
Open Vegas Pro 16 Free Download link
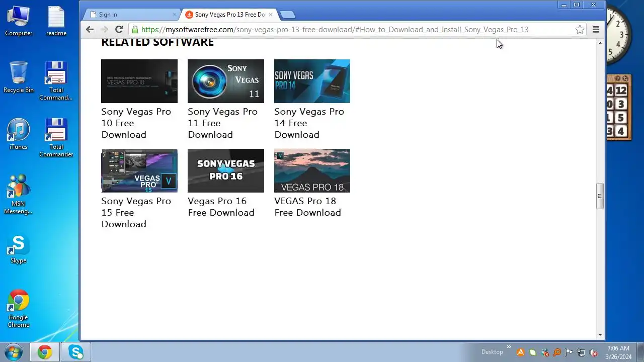pos(221,207)
